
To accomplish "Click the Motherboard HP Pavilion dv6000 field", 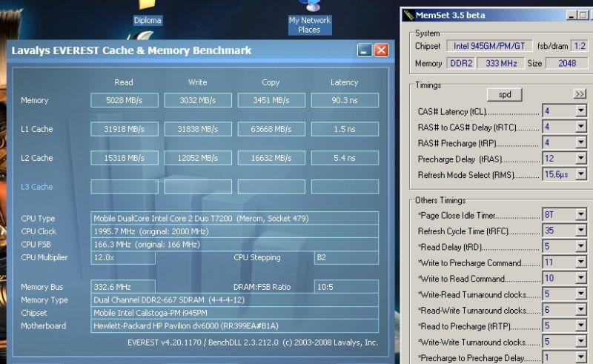I will (x=234, y=325).
